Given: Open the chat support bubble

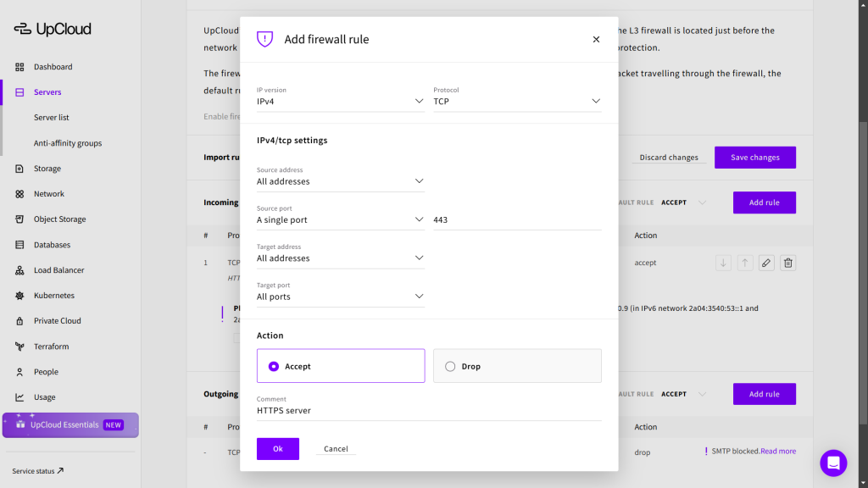Looking at the screenshot, I should click(x=833, y=463).
